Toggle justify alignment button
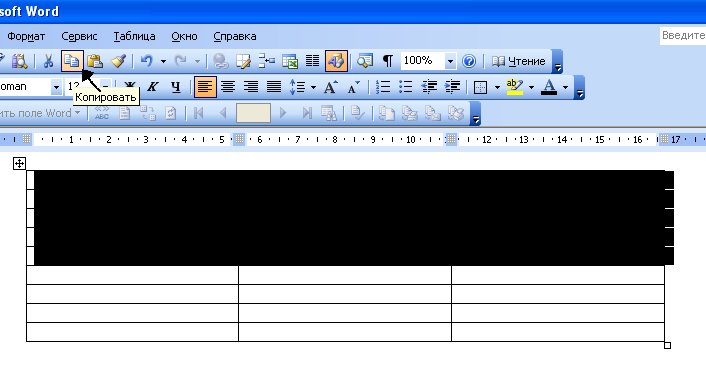The width and height of the screenshot is (706, 375). pos(274,87)
